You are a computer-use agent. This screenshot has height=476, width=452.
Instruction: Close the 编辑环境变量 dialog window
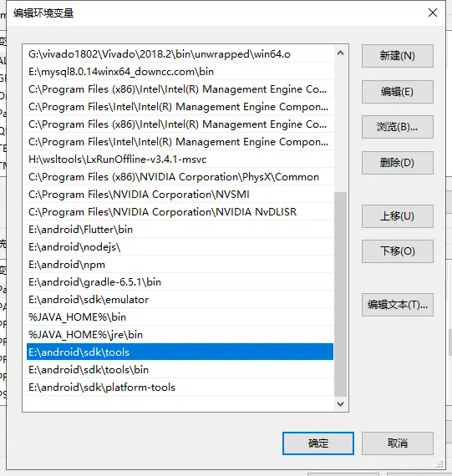[433, 13]
